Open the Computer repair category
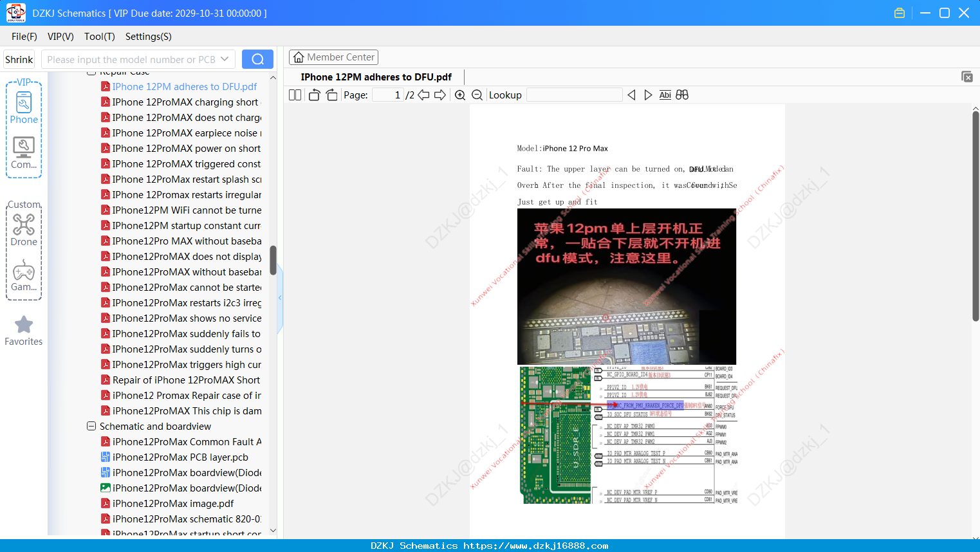The width and height of the screenshot is (980, 552). click(x=24, y=152)
